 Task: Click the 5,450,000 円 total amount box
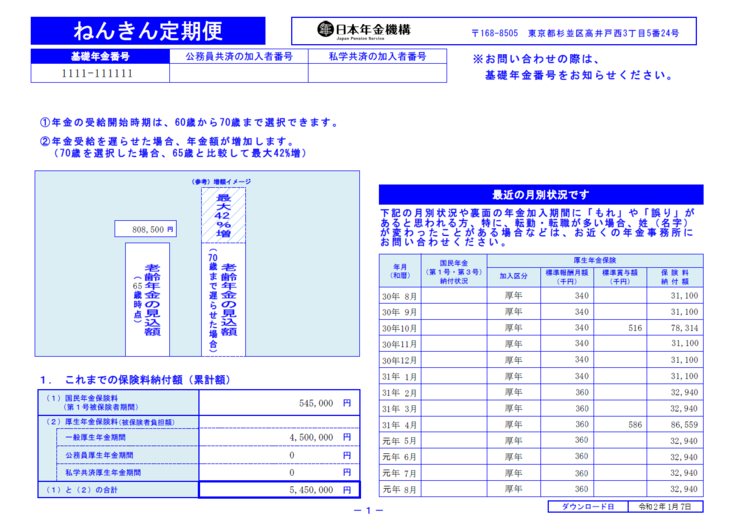tap(278, 490)
